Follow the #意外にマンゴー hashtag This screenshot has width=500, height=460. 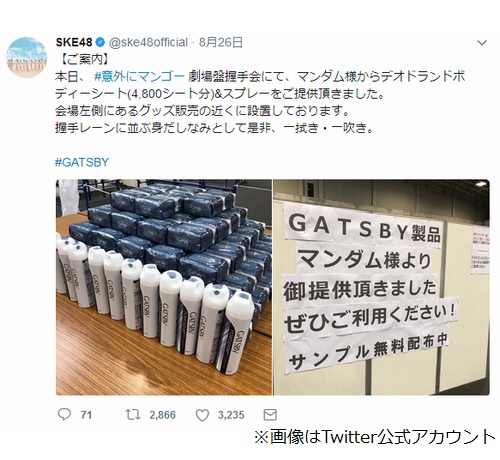point(139,77)
